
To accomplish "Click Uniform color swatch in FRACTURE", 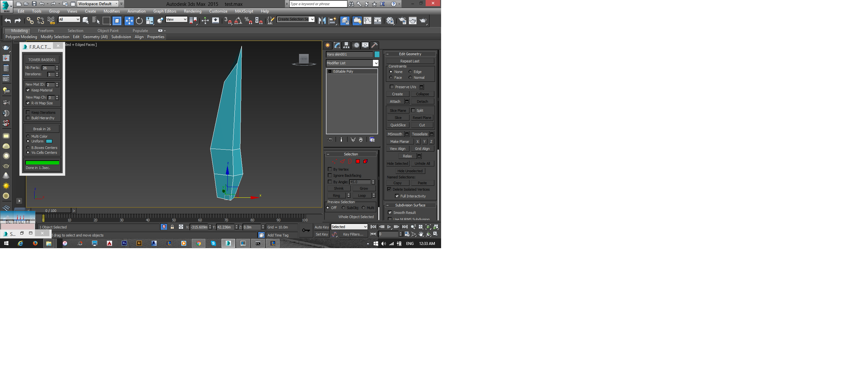I will tap(49, 141).
